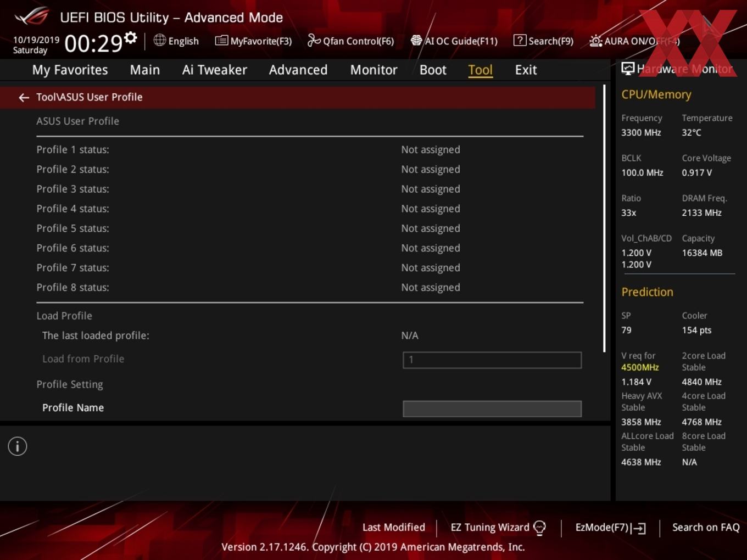Click the info circle icon
747x560 pixels.
click(x=18, y=446)
